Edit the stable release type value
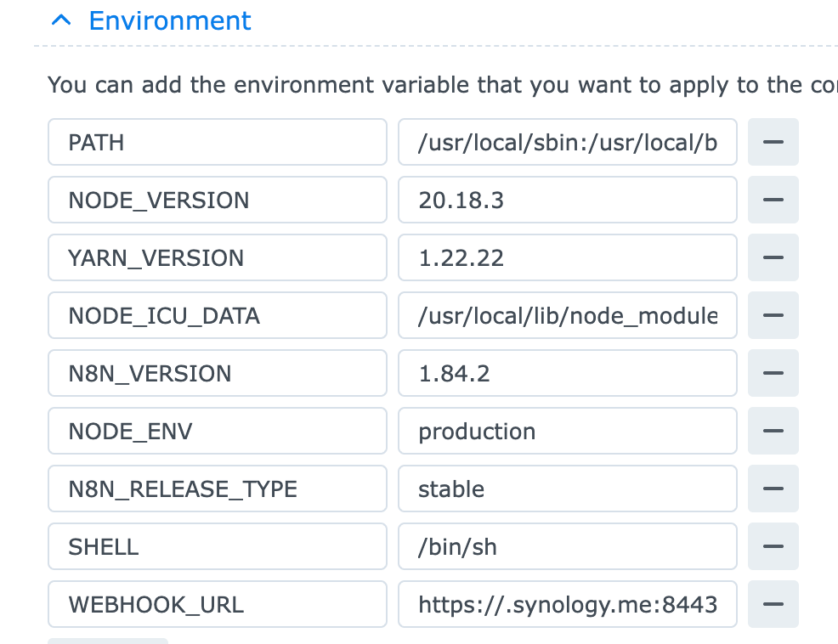 pos(567,489)
